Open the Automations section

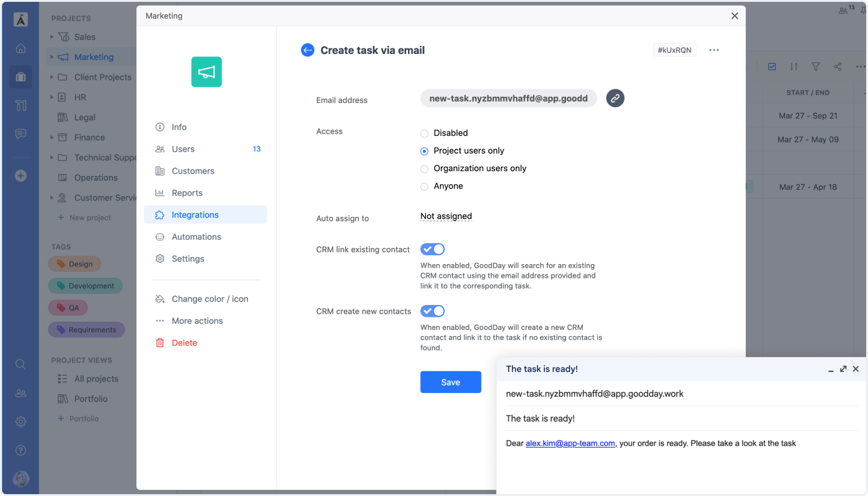[x=205, y=237]
